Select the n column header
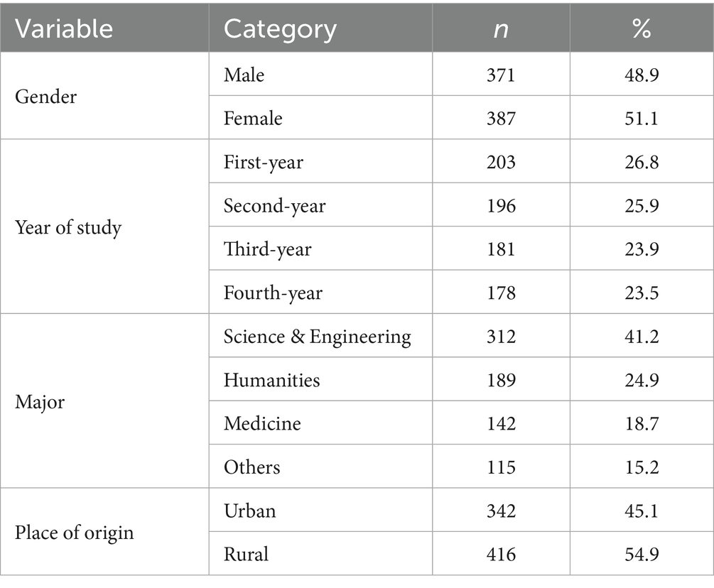 [x=501, y=28]
